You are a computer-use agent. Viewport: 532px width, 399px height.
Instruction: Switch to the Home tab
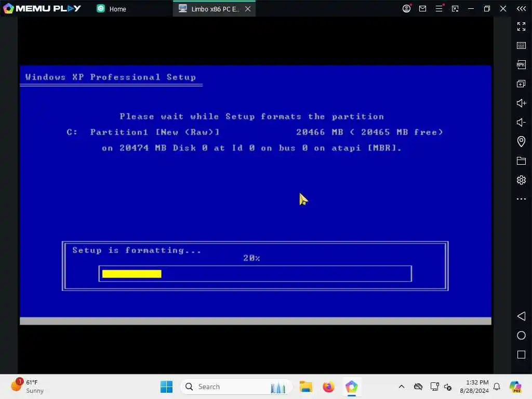tap(112, 9)
